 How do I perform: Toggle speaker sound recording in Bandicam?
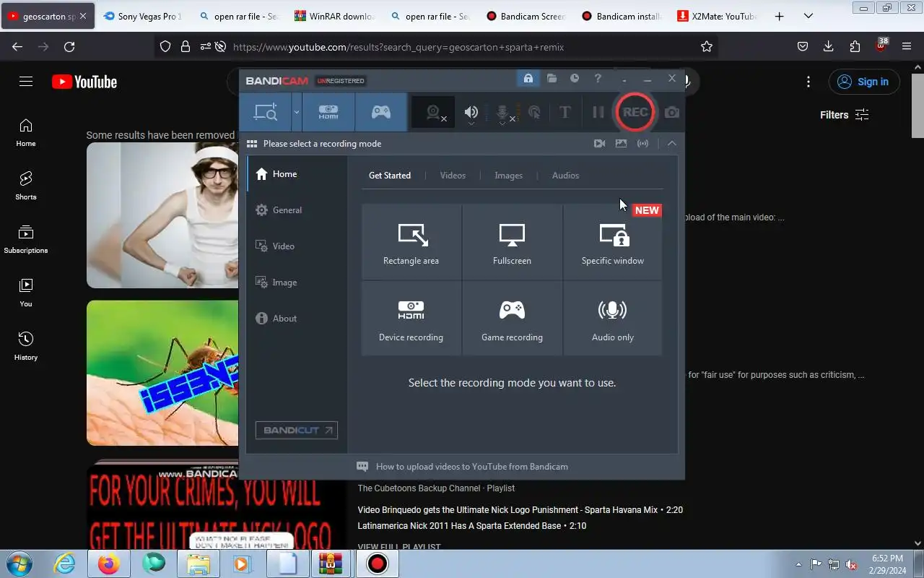pyautogui.click(x=471, y=112)
